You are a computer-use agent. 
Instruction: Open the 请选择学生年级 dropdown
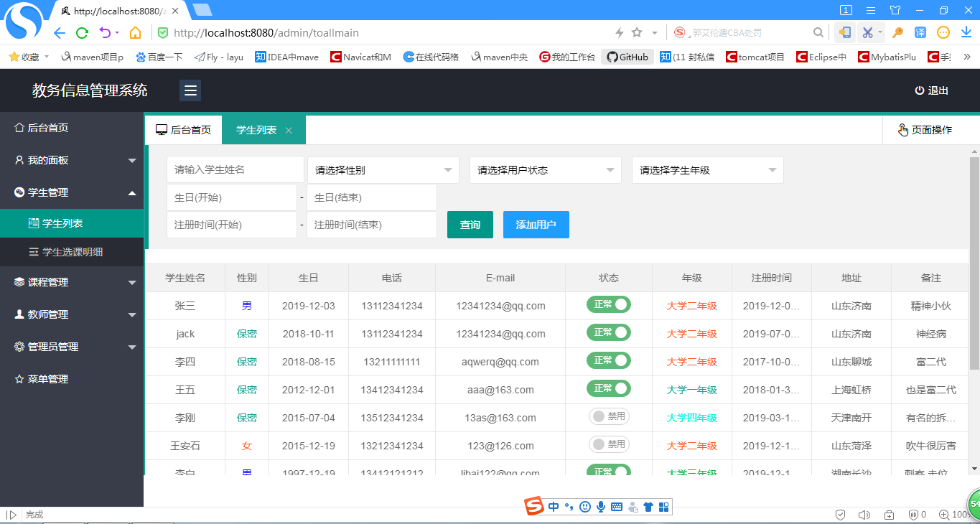(x=707, y=170)
